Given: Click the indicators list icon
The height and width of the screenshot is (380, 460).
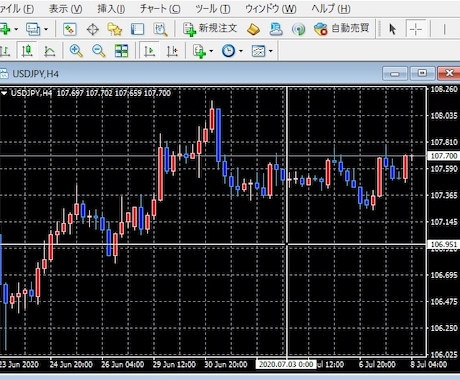Looking at the screenshot, I should point(199,51).
